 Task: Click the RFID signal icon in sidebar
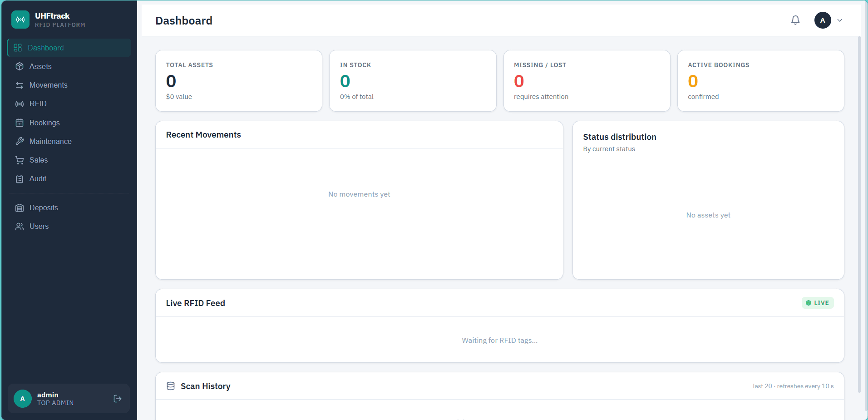[x=20, y=104]
